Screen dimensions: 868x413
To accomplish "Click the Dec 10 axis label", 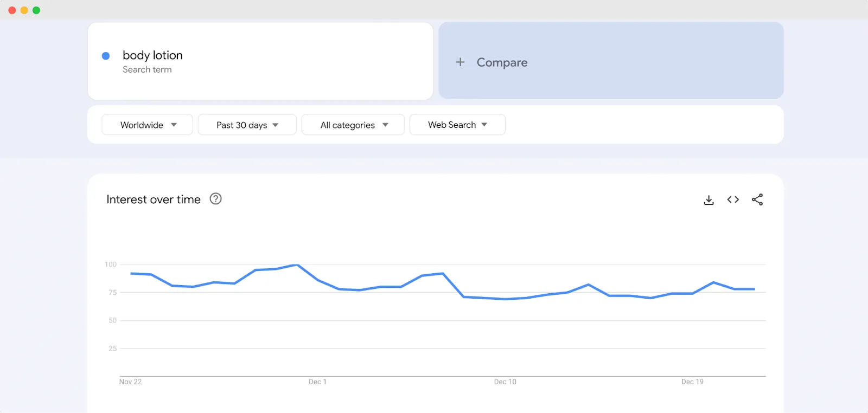I will click(505, 382).
